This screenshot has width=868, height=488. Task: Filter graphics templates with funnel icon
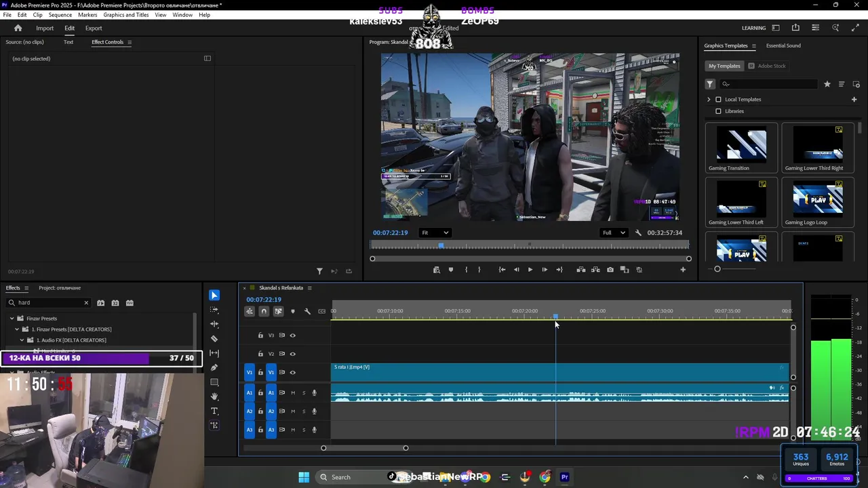[x=710, y=84]
